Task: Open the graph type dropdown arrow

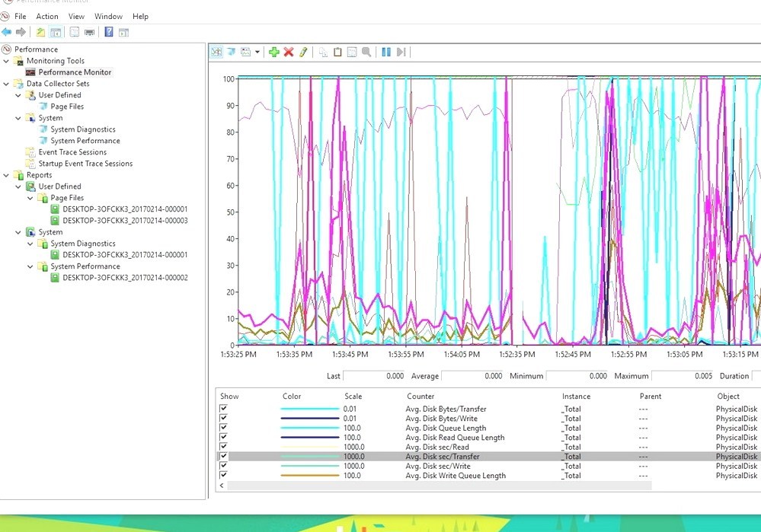Action: pos(257,52)
